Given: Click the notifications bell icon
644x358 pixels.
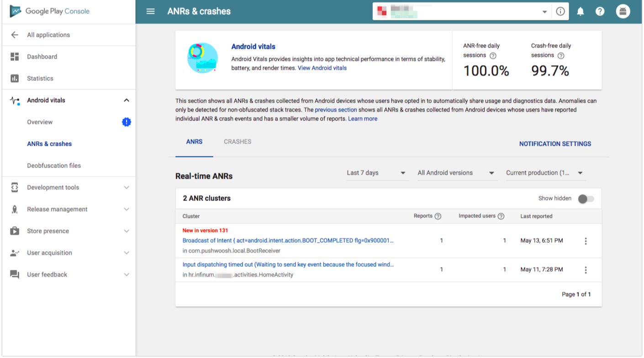Looking at the screenshot, I should [x=580, y=11].
